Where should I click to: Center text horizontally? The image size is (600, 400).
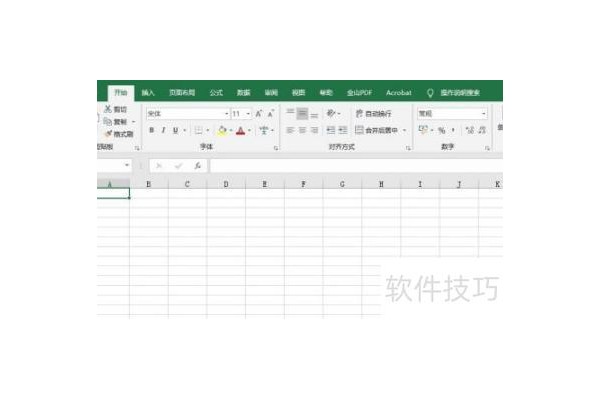[302, 130]
